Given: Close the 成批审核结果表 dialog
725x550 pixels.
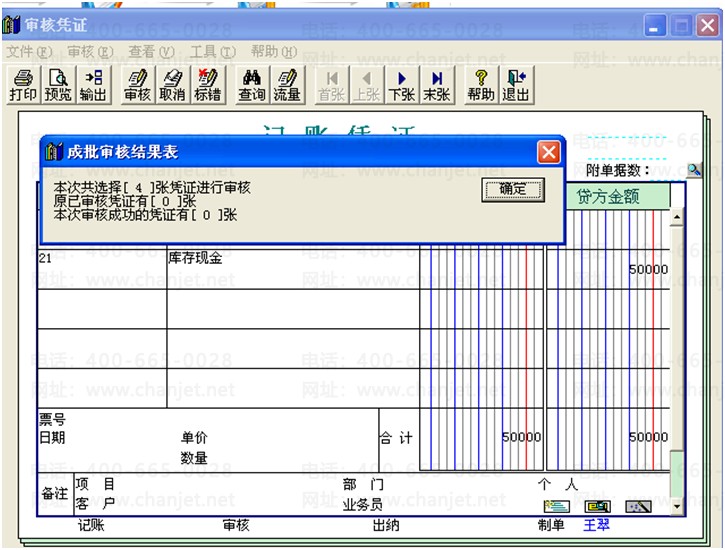Looking at the screenshot, I should pyautogui.click(x=548, y=152).
